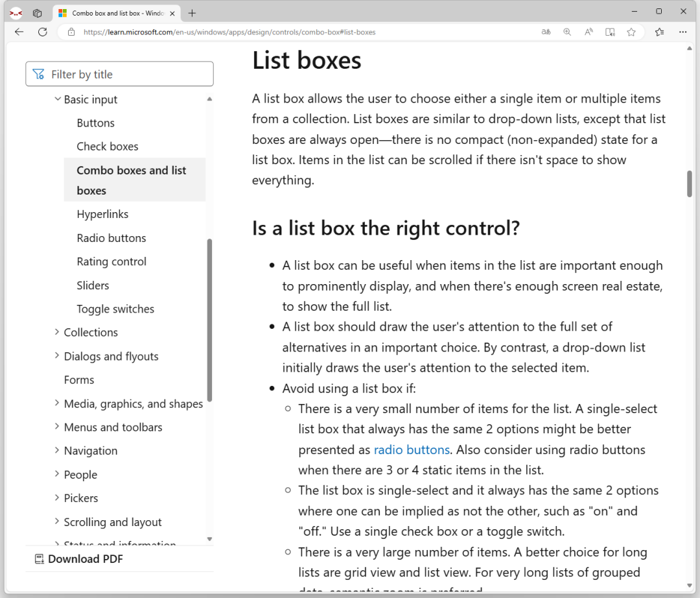Expand the Collections section
The width and height of the screenshot is (700, 598).
pyautogui.click(x=57, y=332)
